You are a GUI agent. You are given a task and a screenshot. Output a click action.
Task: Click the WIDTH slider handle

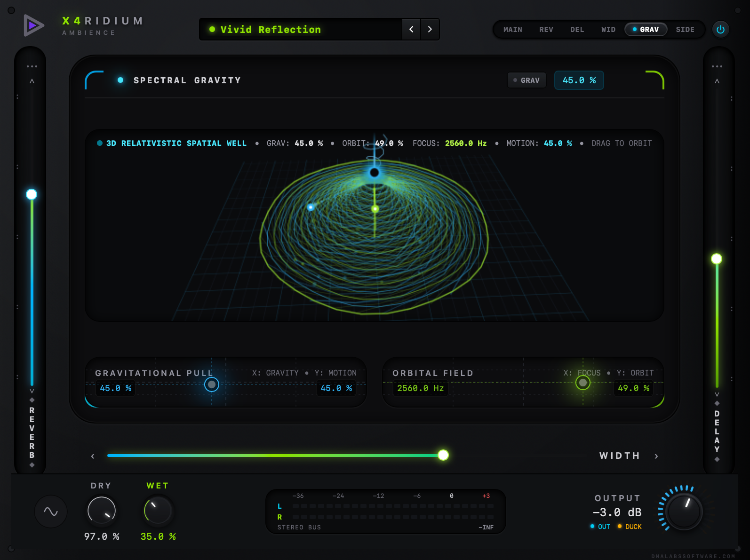point(443,455)
